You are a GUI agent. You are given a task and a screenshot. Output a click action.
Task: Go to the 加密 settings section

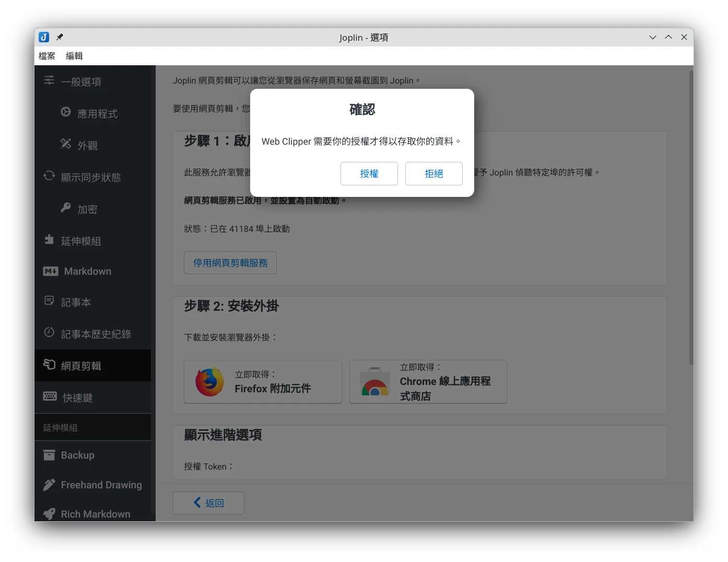(x=93, y=209)
